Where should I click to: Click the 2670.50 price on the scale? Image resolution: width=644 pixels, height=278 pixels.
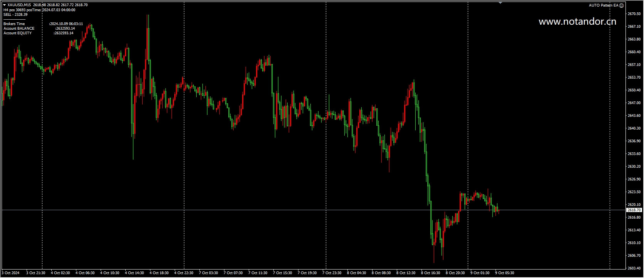[634, 14]
